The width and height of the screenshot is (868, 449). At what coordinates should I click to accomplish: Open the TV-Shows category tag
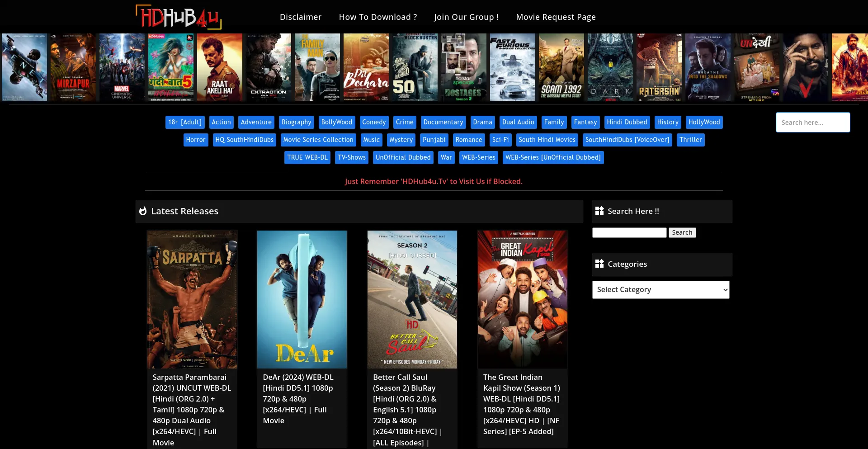point(352,157)
